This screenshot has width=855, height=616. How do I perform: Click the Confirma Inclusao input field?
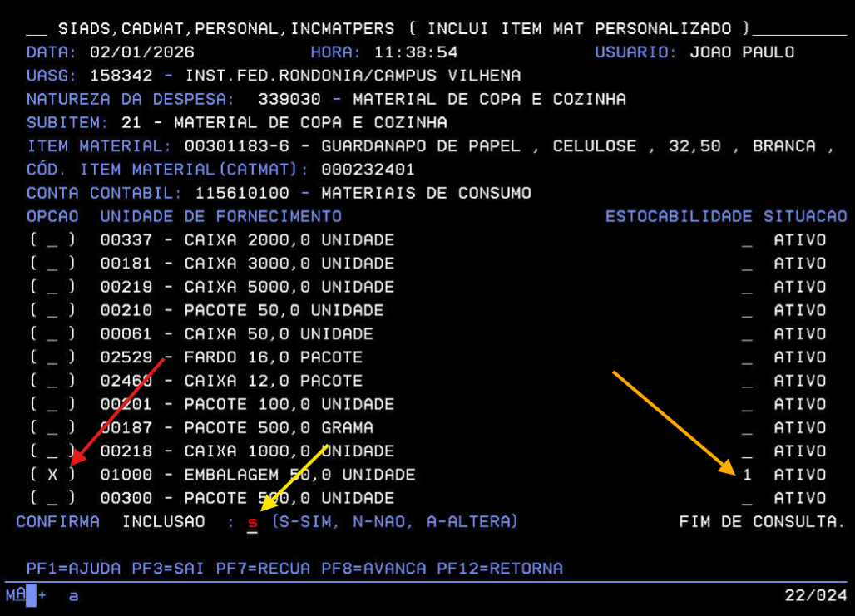click(252, 522)
